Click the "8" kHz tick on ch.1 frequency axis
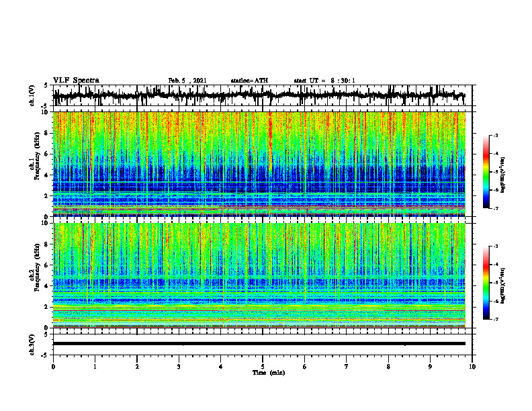The height and width of the screenshot is (411, 532). click(47, 133)
